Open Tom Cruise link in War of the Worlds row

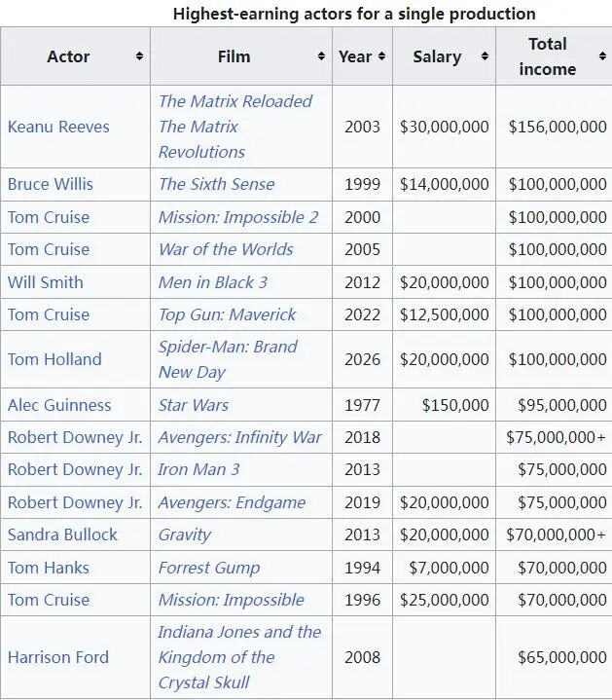pyautogui.click(x=49, y=249)
